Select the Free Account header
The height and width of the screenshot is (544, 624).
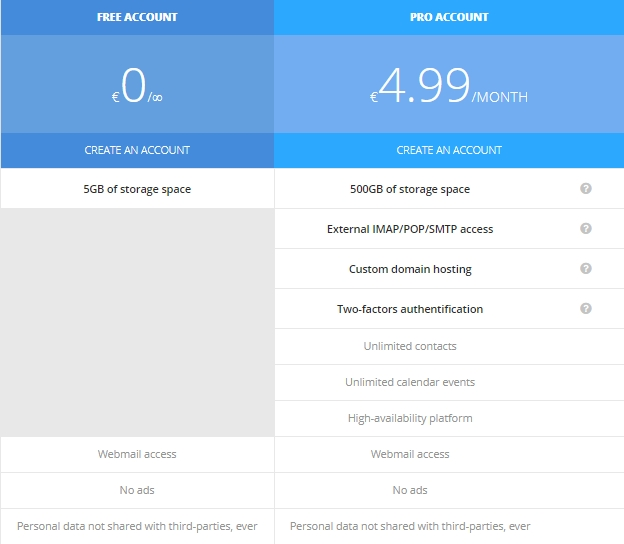pos(137,17)
